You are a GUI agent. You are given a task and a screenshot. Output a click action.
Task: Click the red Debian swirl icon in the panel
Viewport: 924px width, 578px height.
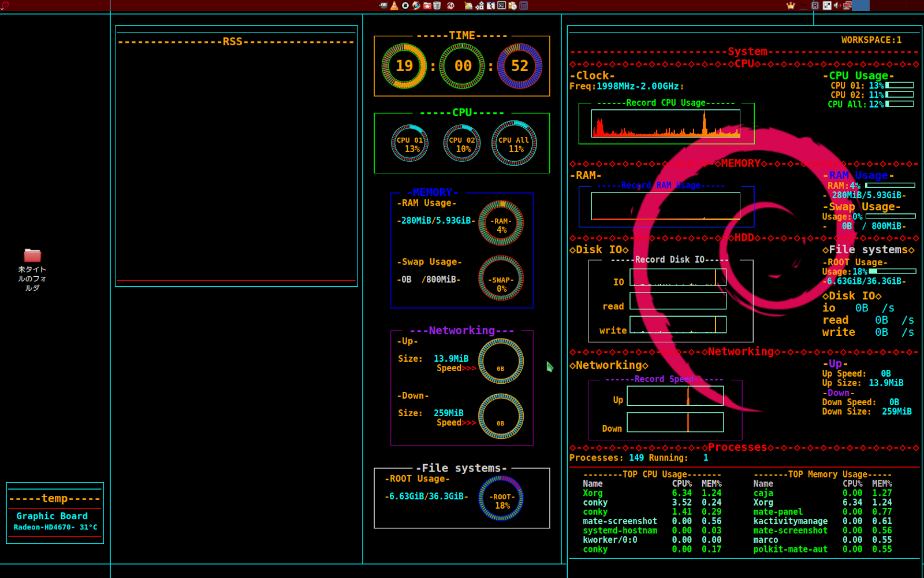click(451, 5)
